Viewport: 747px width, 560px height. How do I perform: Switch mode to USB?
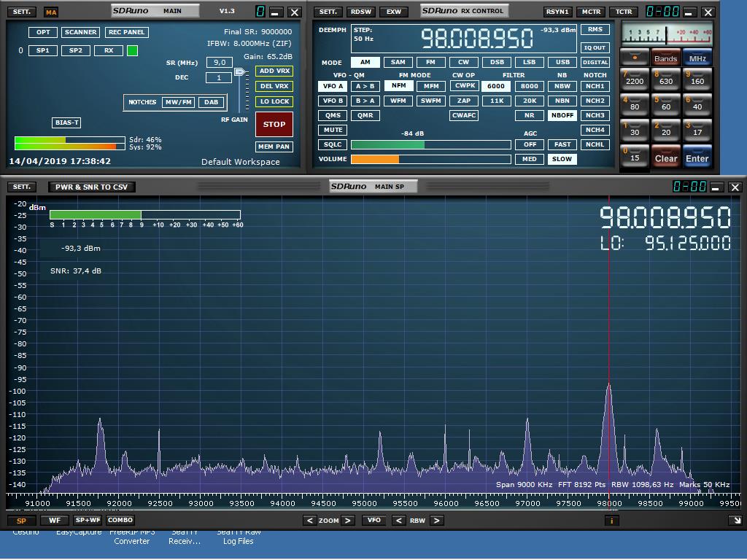pyautogui.click(x=562, y=62)
